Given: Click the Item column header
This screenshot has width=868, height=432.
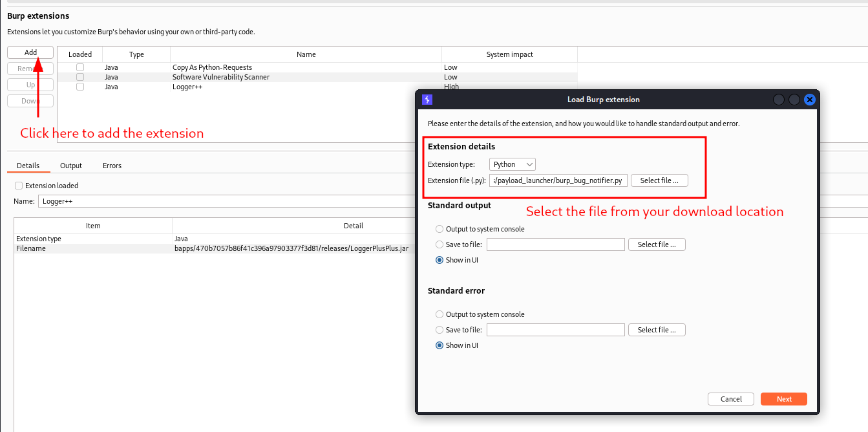Looking at the screenshot, I should tap(93, 226).
